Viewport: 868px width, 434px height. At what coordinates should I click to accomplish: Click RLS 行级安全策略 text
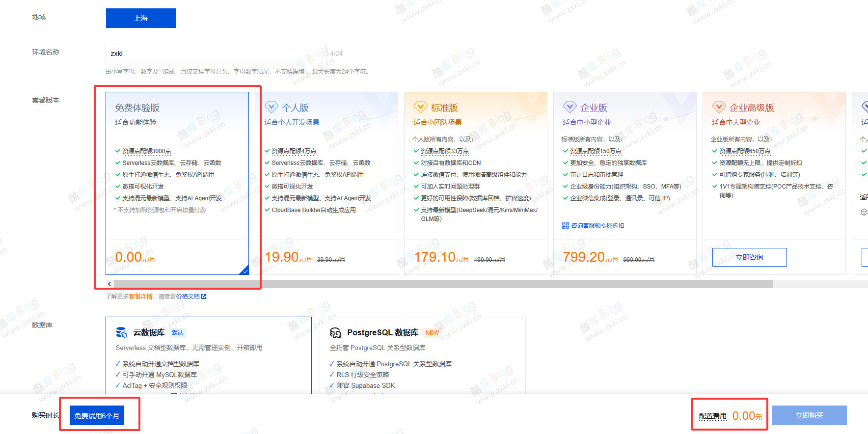pyautogui.click(x=363, y=375)
